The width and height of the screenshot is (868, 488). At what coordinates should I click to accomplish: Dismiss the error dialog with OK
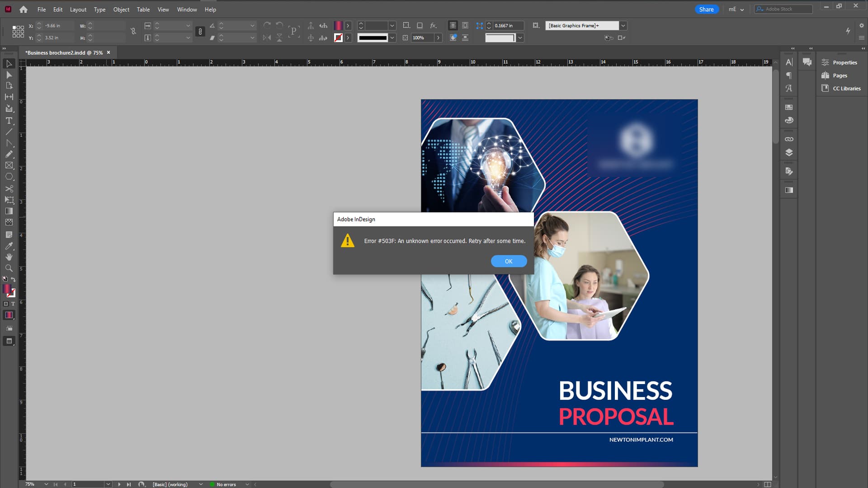pos(509,261)
